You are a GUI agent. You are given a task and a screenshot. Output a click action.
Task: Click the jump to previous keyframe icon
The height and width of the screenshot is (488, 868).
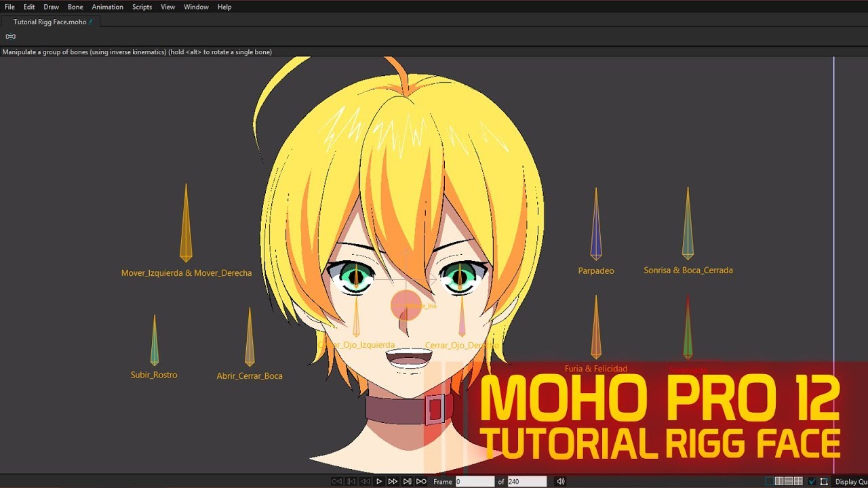click(x=351, y=482)
